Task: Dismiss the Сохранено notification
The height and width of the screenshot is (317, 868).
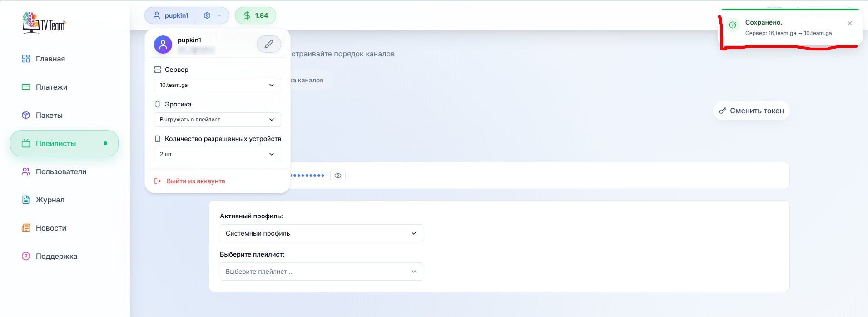Action: [x=849, y=23]
